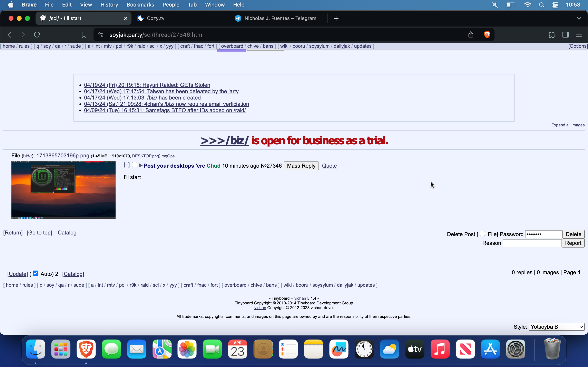Click the share icon in address bar
588x367 pixels.
pyautogui.click(x=471, y=35)
